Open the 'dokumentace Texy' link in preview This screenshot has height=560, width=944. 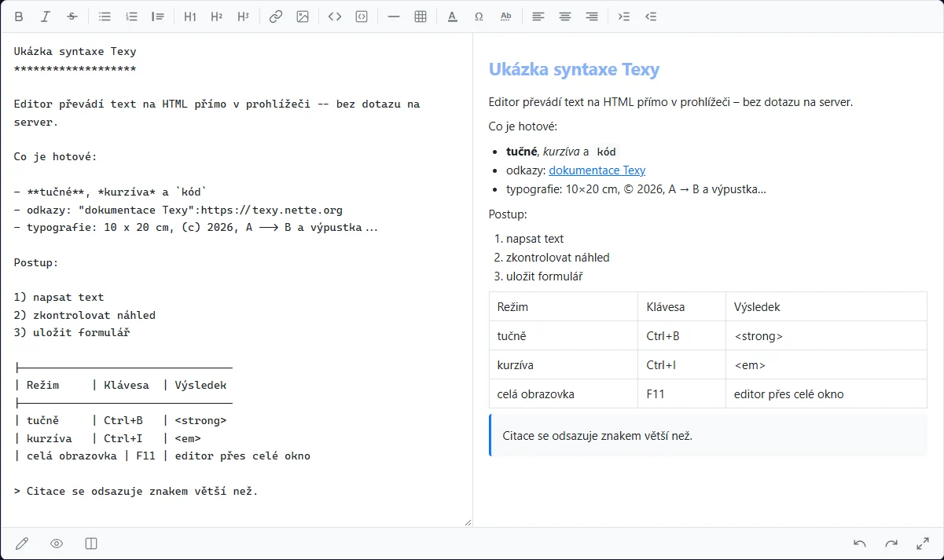point(597,170)
